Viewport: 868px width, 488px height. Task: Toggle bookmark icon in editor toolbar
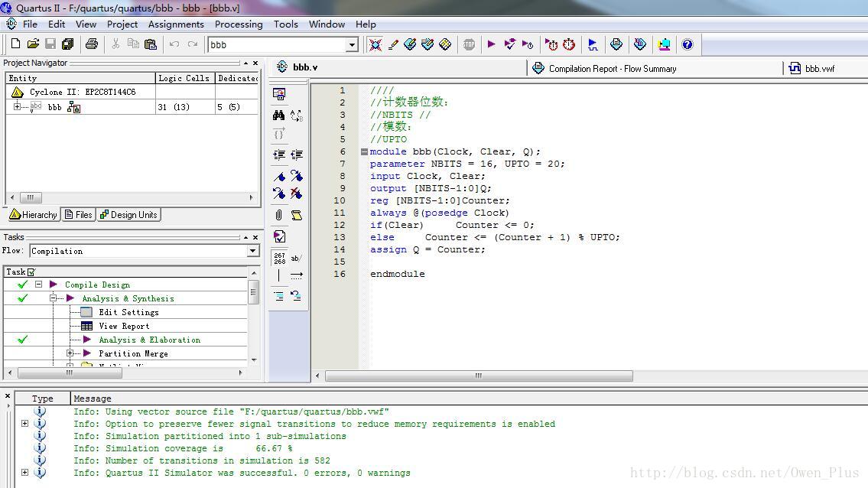(279, 176)
